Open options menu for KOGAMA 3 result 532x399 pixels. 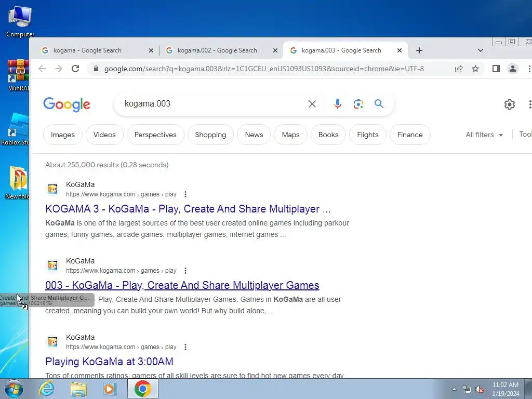pyautogui.click(x=185, y=194)
